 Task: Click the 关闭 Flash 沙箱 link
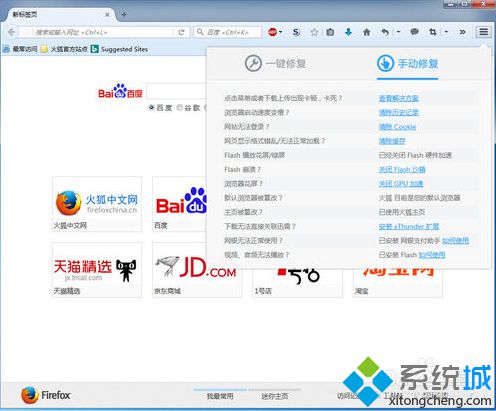pyautogui.click(x=402, y=169)
